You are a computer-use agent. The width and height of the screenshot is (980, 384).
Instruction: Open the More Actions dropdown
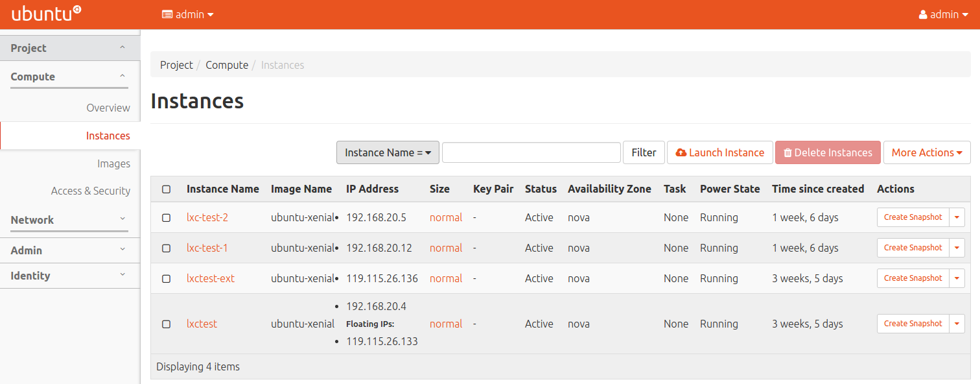[x=927, y=152]
